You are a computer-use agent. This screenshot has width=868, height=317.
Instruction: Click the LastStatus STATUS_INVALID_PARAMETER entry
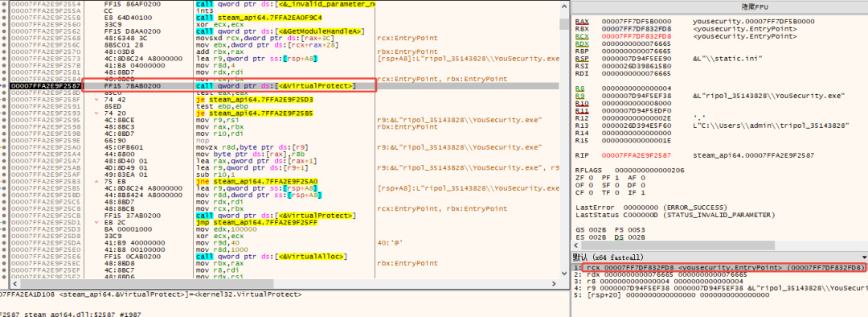[675, 215]
